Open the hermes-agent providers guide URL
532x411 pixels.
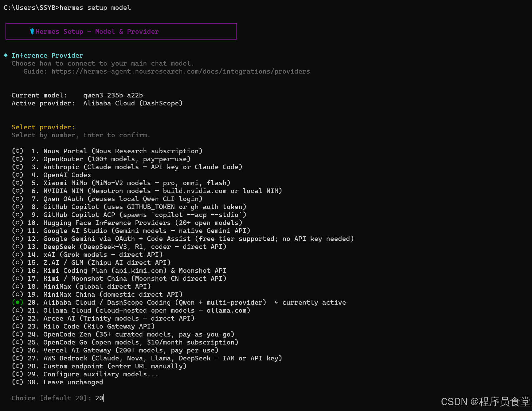pos(181,71)
